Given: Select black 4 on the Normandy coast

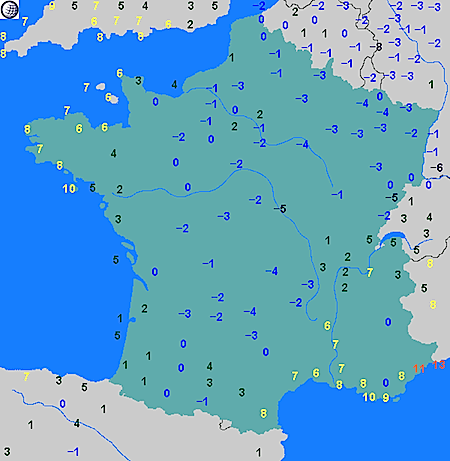Looking at the screenshot, I should 174,85.
